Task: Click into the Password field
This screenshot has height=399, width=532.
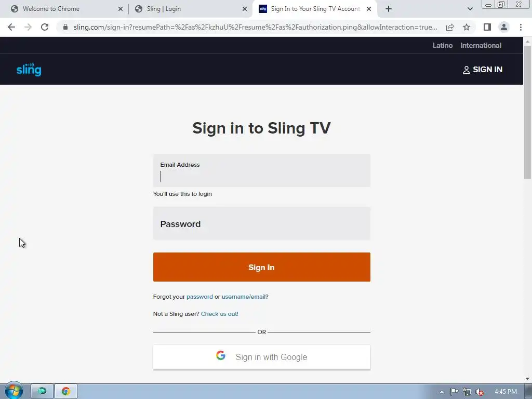Action: coord(262,223)
